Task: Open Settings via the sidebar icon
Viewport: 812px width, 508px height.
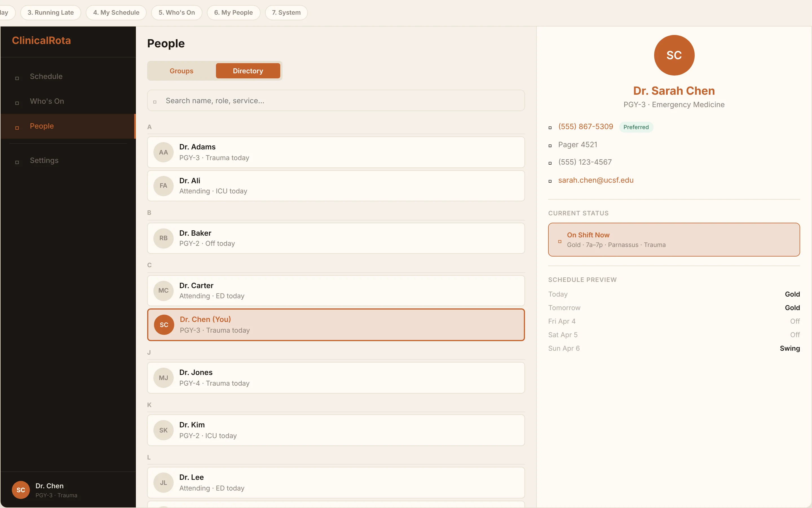Action: click(17, 163)
